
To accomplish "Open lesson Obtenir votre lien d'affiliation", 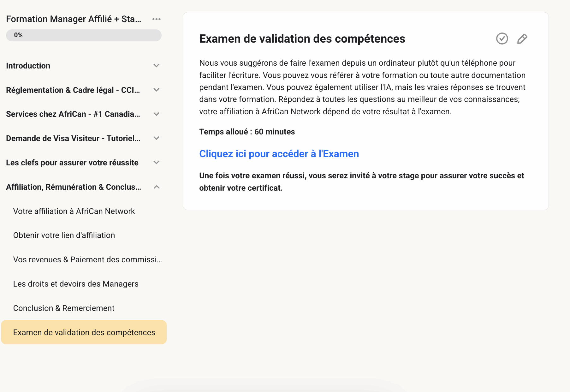I will [64, 235].
